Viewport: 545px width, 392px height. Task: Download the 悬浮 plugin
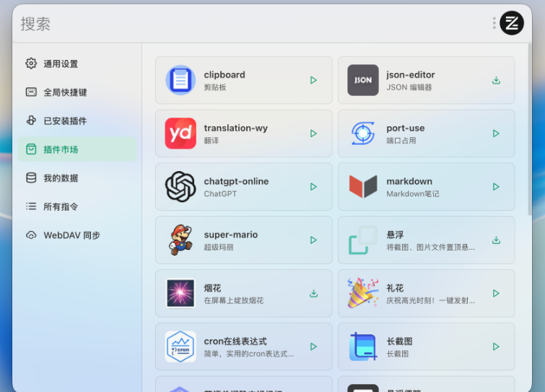pyautogui.click(x=496, y=240)
